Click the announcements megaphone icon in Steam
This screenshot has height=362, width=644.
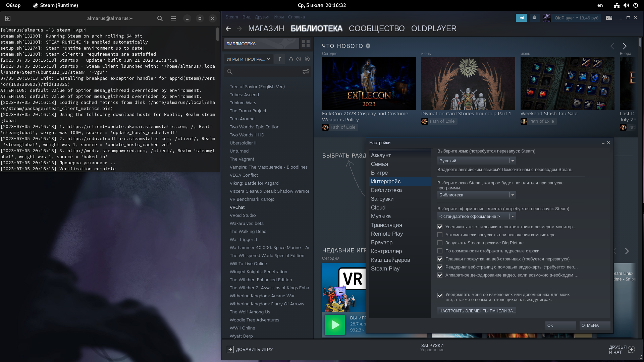pyautogui.click(x=522, y=18)
